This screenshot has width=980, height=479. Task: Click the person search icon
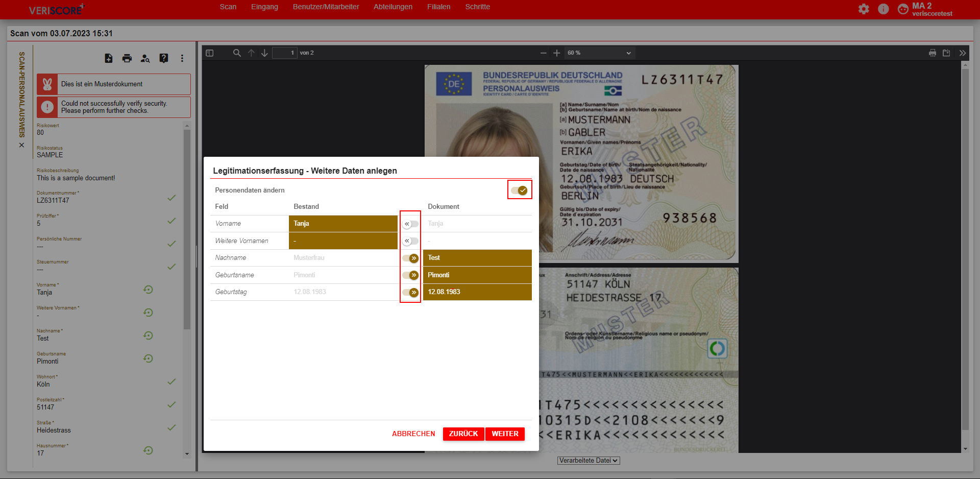pos(145,58)
